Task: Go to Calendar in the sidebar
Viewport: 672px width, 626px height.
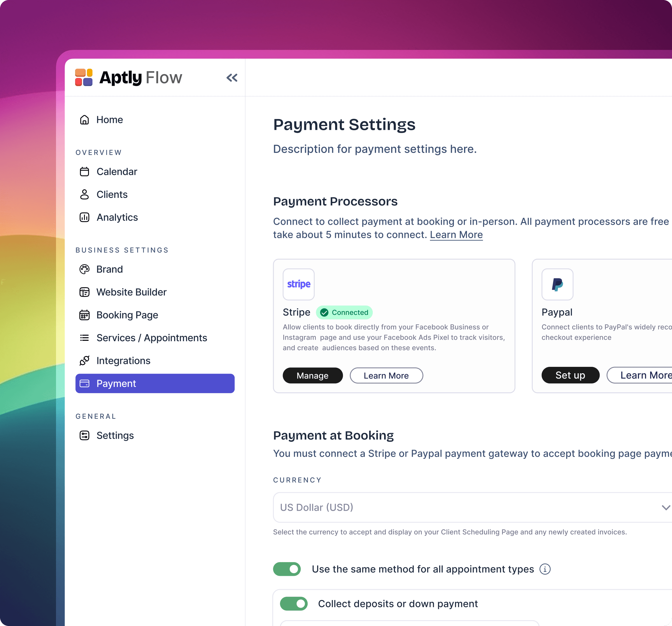Action: click(x=155, y=172)
